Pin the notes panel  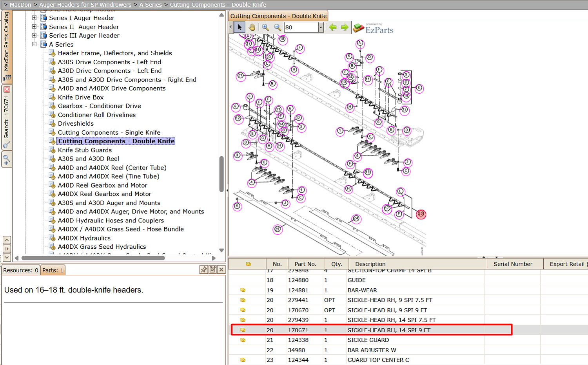[203, 269]
